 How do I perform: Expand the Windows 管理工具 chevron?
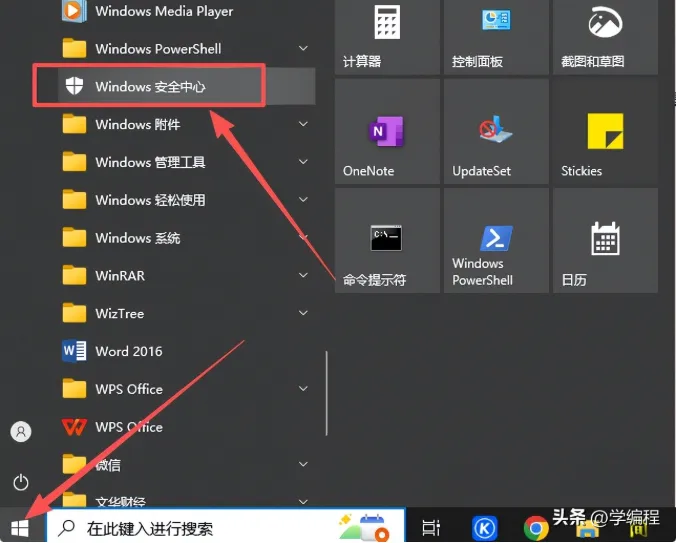click(303, 162)
